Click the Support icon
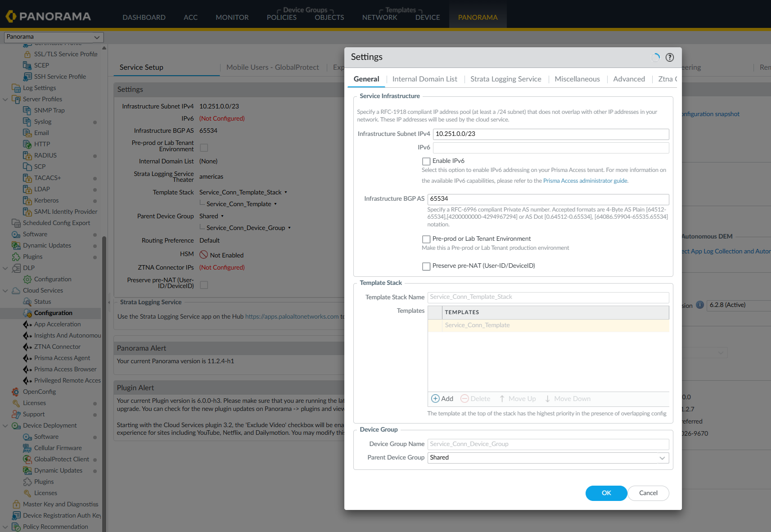 pos(16,414)
